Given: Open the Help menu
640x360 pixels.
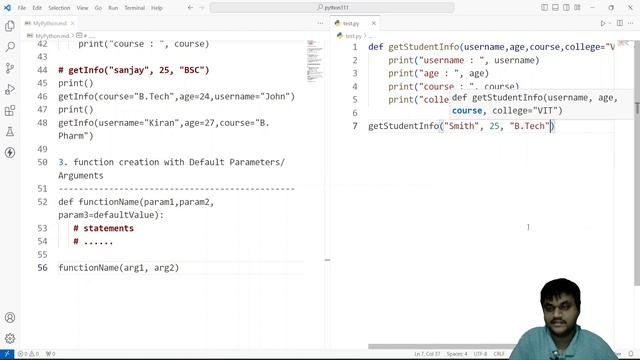Looking at the screenshot, I should (157, 8).
